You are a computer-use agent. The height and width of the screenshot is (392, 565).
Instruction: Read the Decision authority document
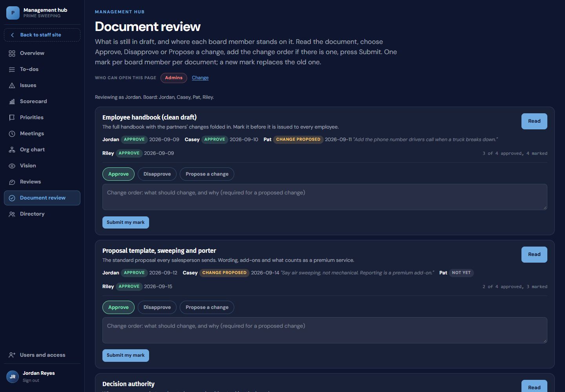coord(534,387)
